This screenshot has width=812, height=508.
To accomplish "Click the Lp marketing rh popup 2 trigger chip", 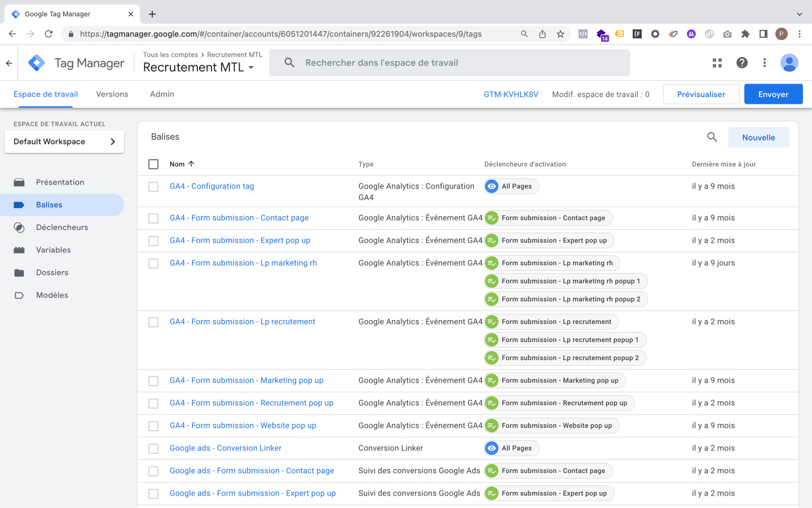I will (566, 299).
